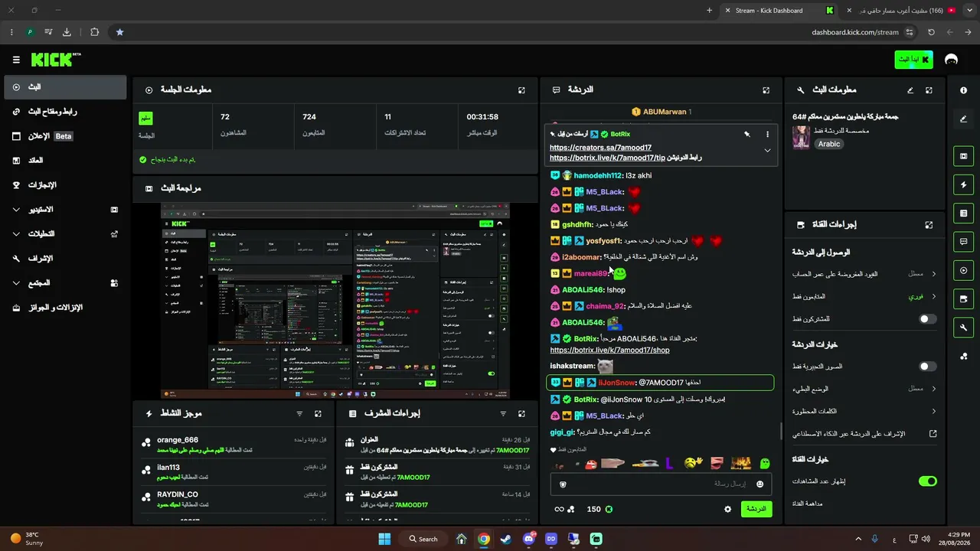980x551 pixels.
Task: Open الكلمات المحظورة banned words setting
Action: [x=864, y=411]
